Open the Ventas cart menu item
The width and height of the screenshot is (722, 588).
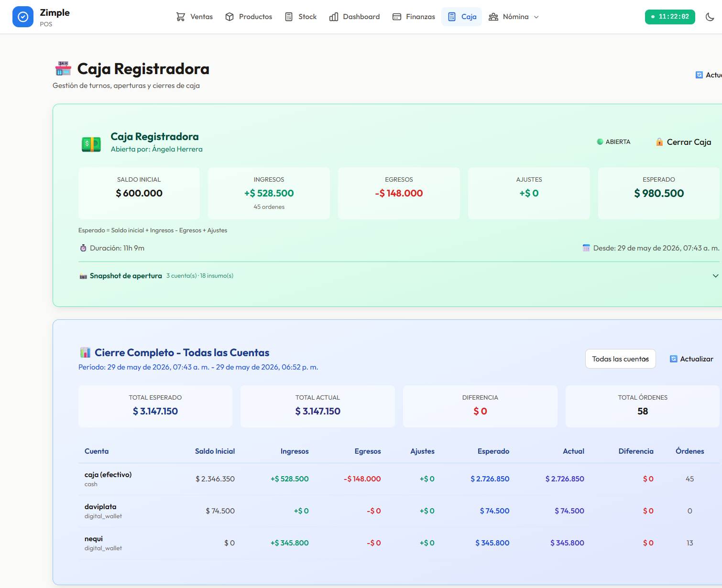(x=194, y=17)
